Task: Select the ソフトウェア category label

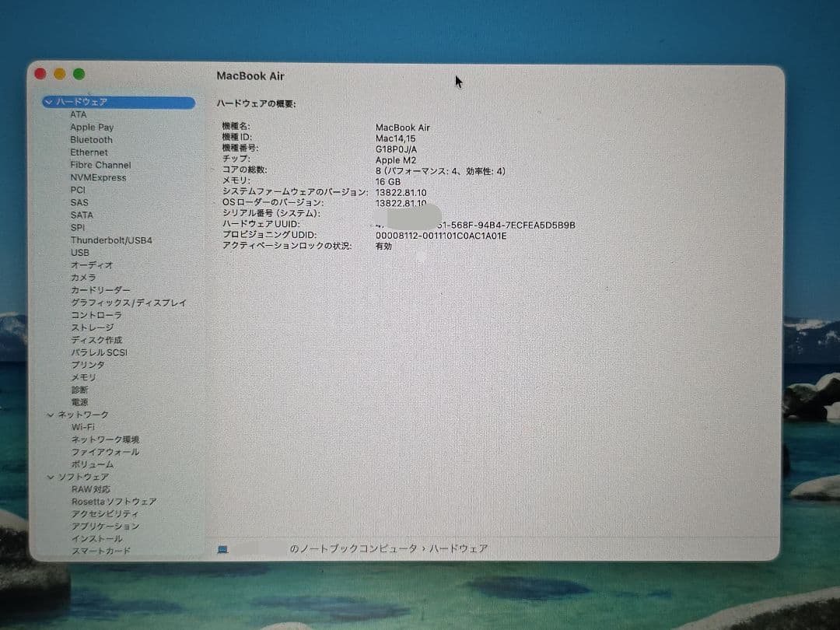Action: pyautogui.click(x=83, y=477)
